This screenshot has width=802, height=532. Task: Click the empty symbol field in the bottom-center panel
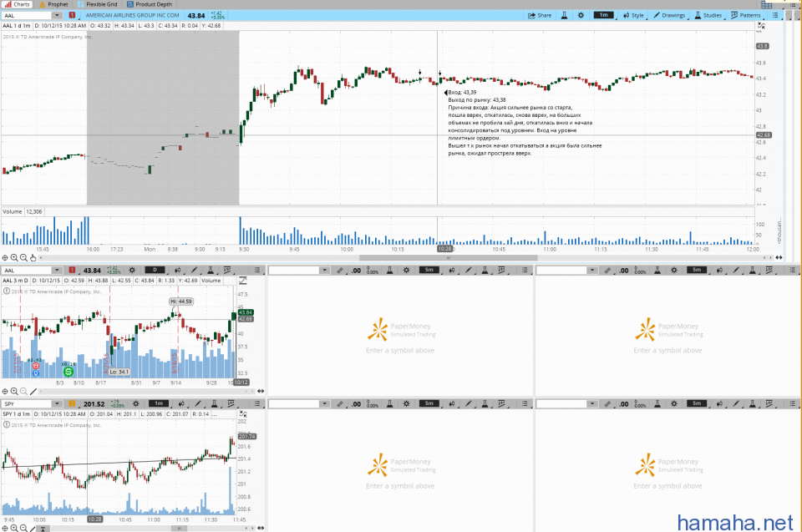point(294,404)
